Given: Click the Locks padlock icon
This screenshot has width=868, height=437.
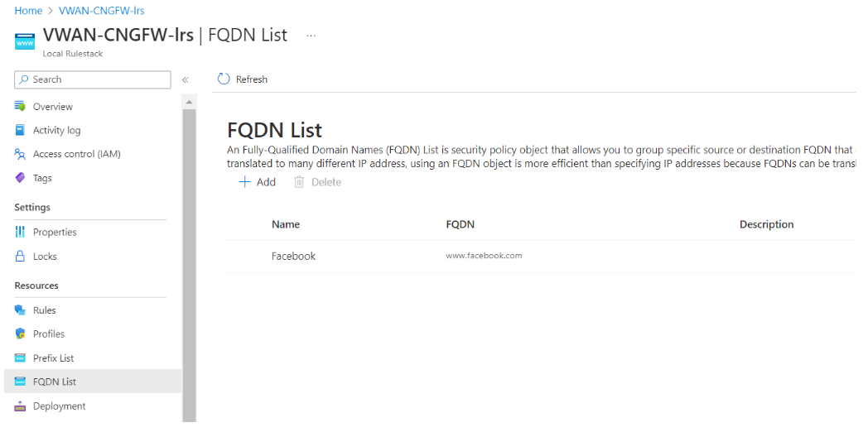Looking at the screenshot, I should pyautogui.click(x=21, y=257).
